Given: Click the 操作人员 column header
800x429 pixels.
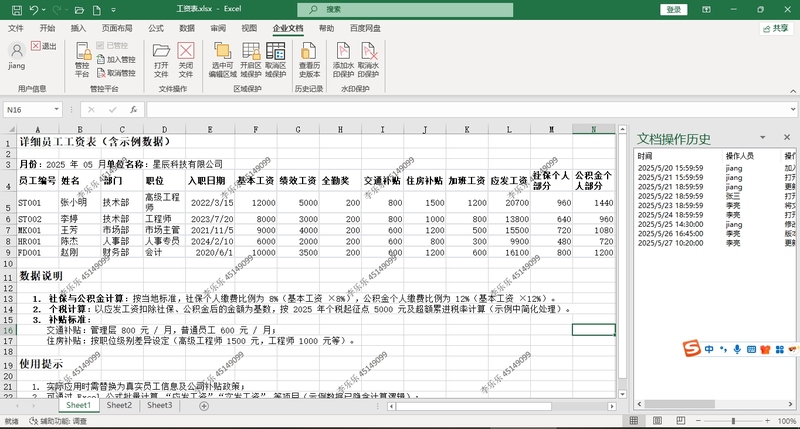Looking at the screenshot, I should (739, 156).
